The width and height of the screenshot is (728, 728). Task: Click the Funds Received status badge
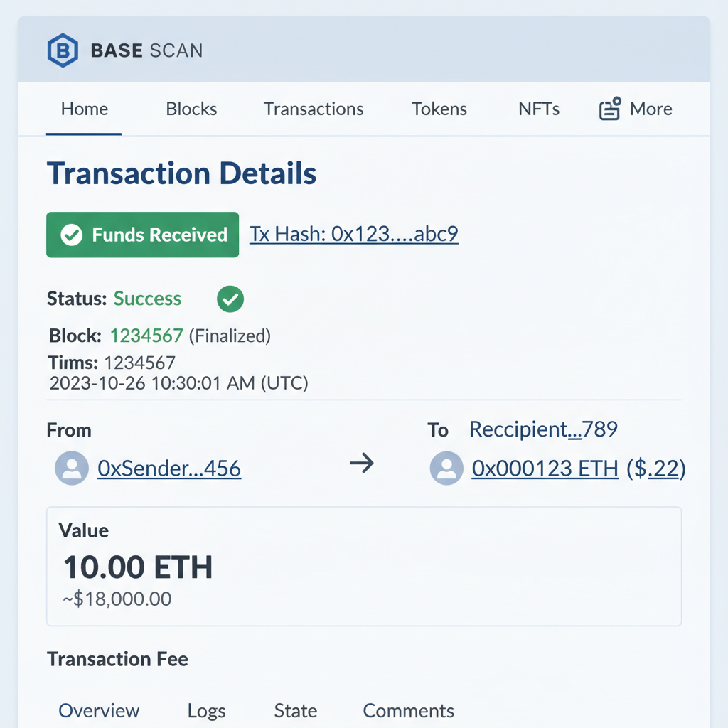(142, 235)
